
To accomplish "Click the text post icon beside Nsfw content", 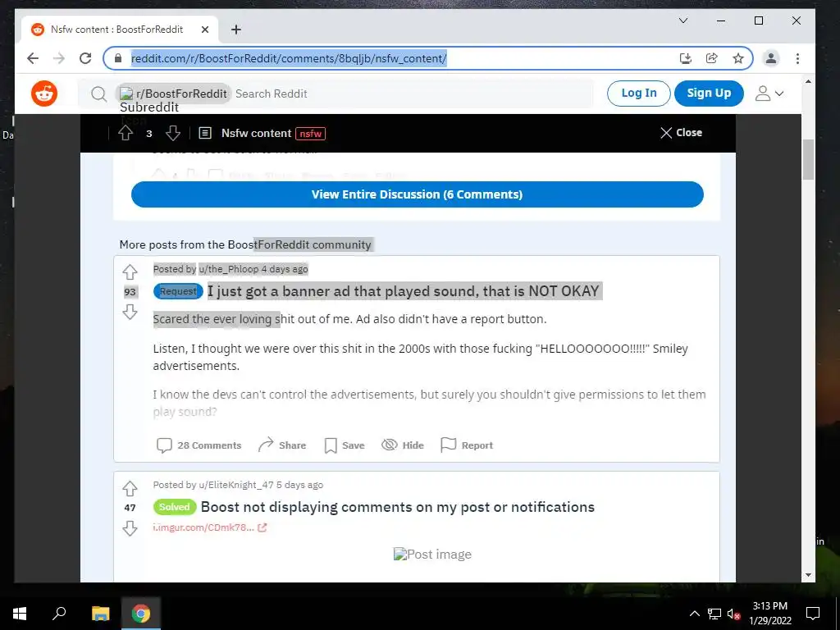I will [x=204, y=133].
